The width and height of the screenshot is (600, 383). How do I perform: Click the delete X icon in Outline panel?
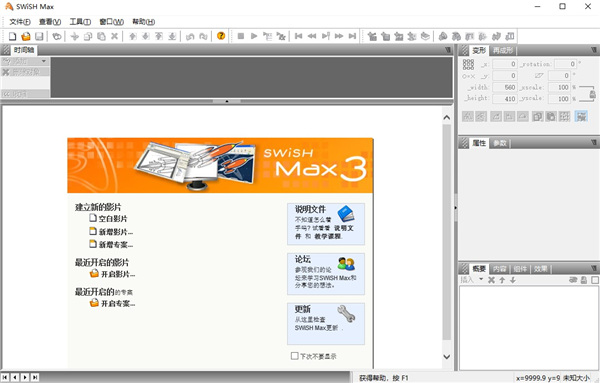point(491,280)
